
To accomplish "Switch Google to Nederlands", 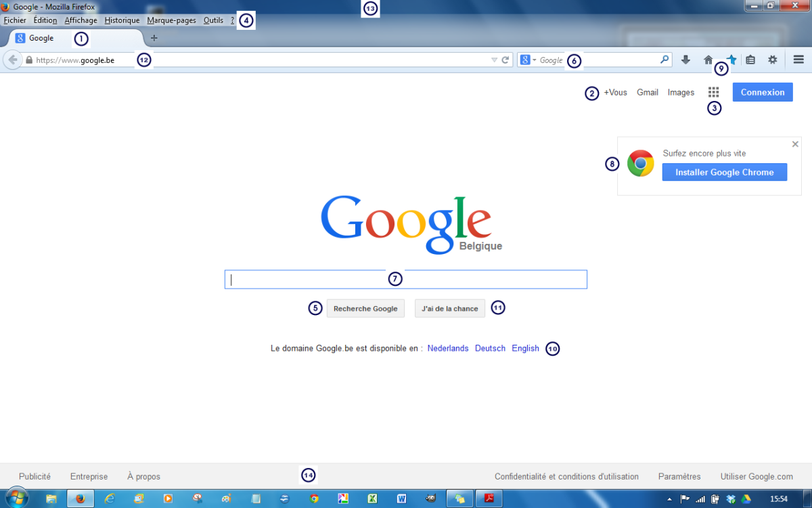I will 448,348.
